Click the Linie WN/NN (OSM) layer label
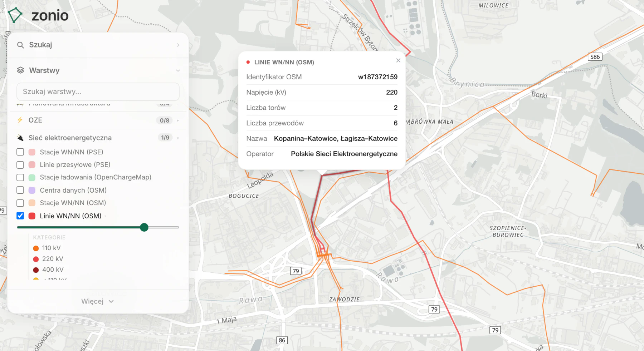The height and width of the screenshot is (351, 644). click(70, 216)
